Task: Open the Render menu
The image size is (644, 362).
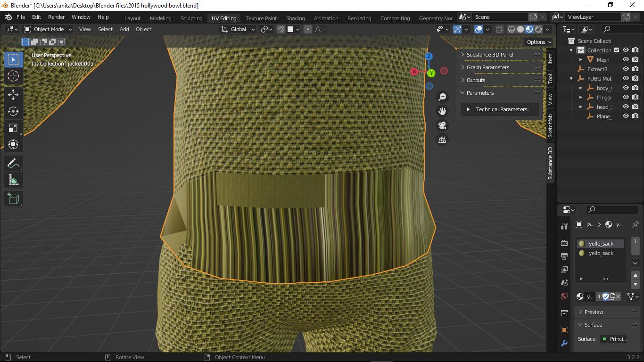Action: [x=56, y=17]
